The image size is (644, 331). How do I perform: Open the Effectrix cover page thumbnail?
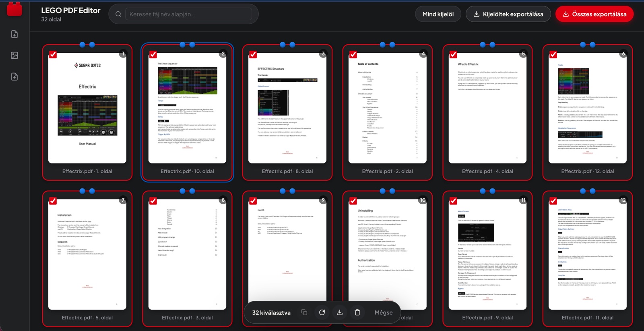87,108
